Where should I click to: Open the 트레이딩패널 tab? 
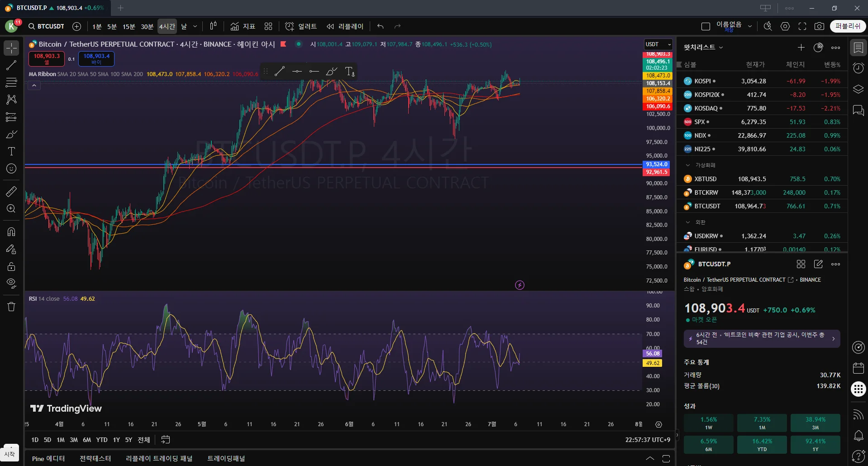(x=226, y=459)
